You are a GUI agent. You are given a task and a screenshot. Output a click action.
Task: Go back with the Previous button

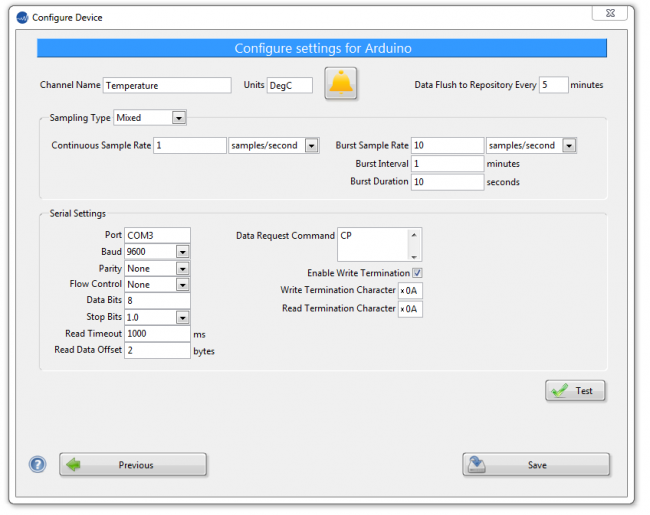(133, 464)
